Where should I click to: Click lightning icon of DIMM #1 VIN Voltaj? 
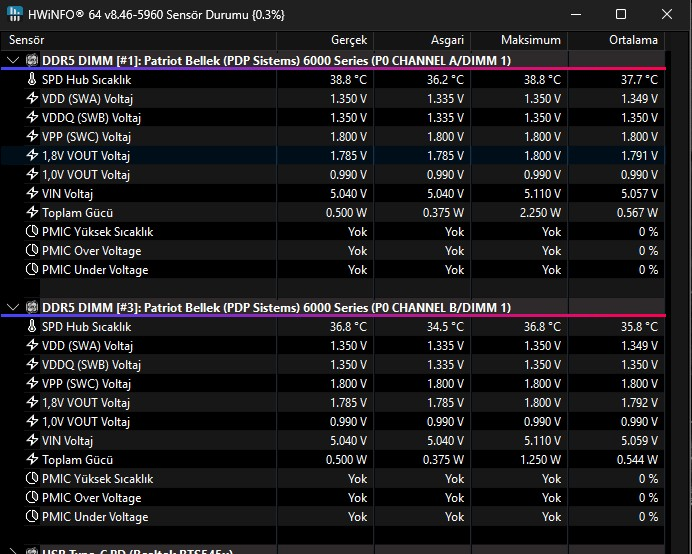pos(32,193)
